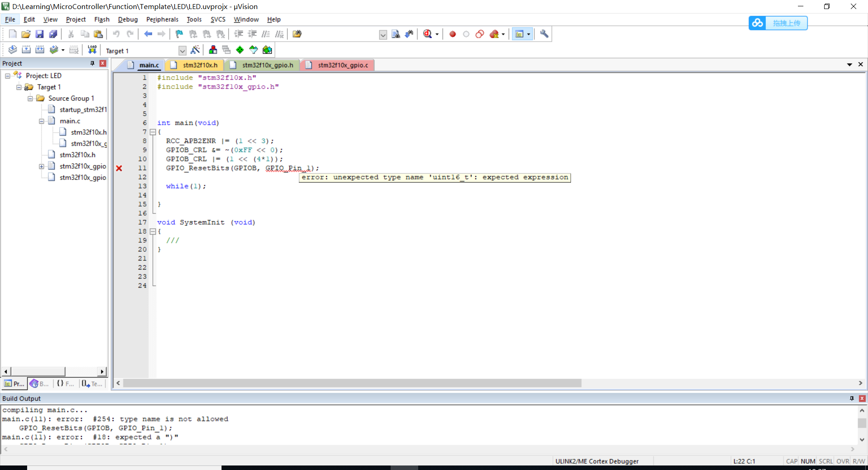Switch to stm32f10x_gpio.c tab
The image size is (868, 470).
[x=343, y=65]
